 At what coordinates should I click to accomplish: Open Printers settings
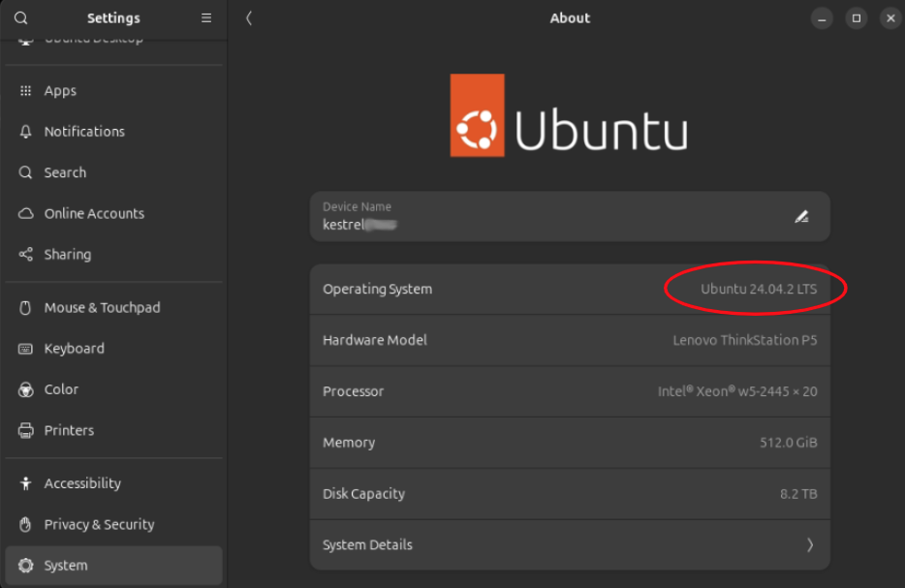point(113,430)
